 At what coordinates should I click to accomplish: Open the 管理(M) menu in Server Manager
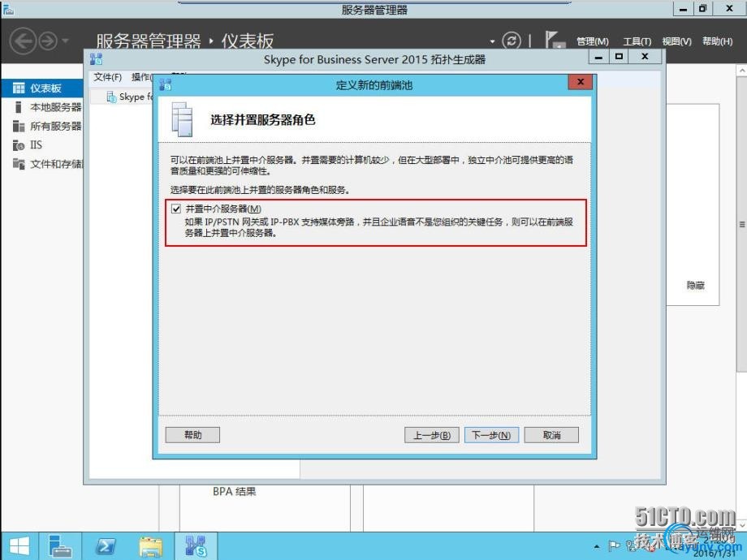point(592,41)
